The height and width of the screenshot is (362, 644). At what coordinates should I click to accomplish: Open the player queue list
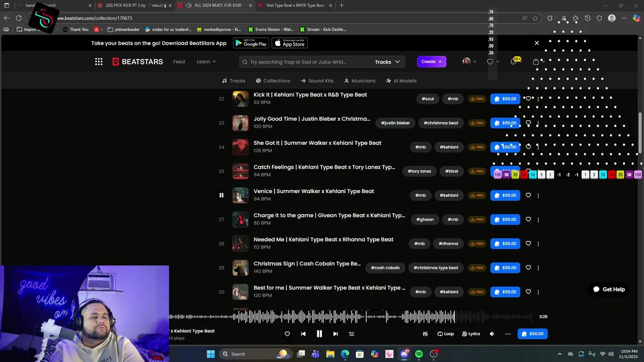pos(352,334)
